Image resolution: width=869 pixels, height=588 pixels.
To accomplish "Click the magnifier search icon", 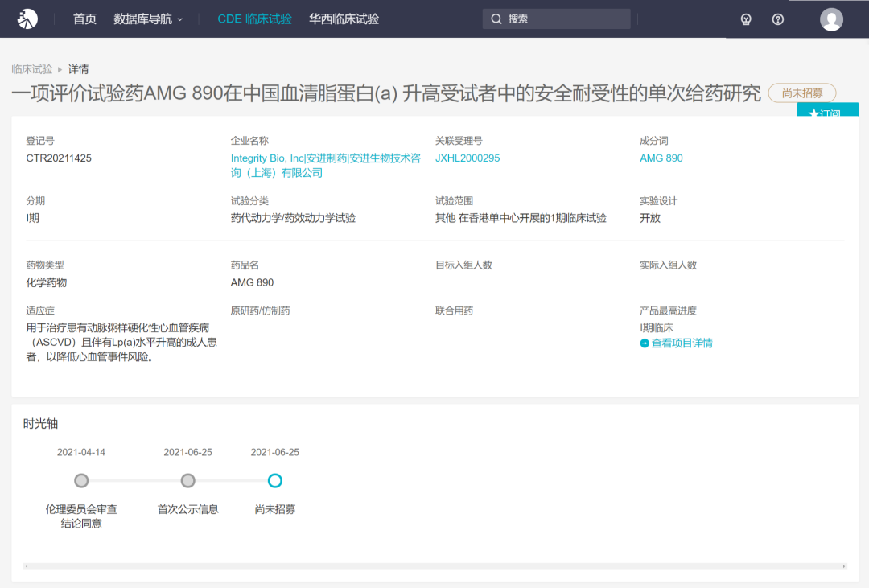I will click(x=496, y=19).
